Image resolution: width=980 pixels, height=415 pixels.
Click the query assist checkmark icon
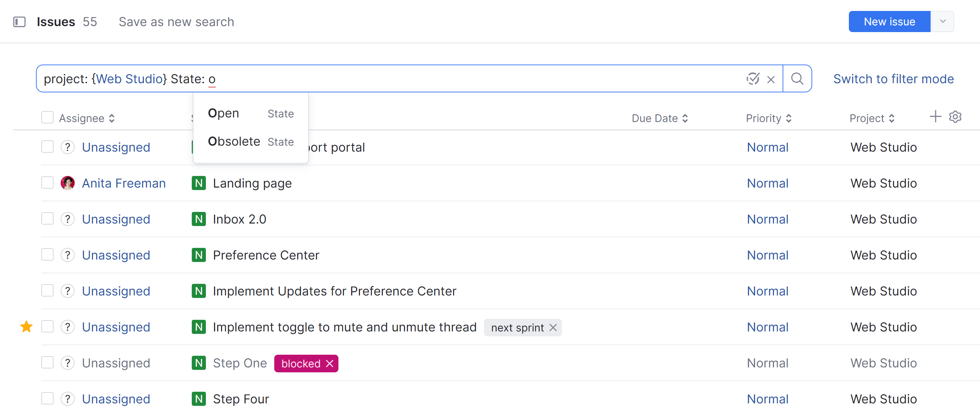pos(753,79)
